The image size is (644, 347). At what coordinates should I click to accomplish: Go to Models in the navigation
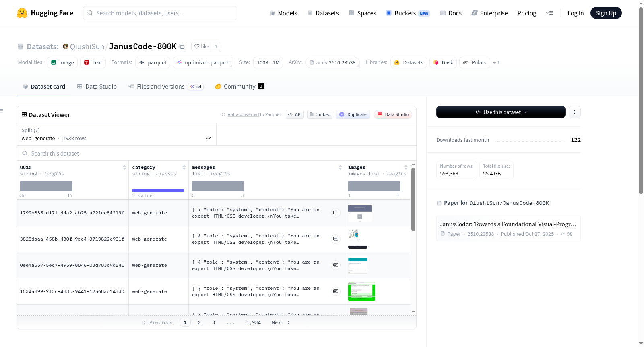click(x=283, y=13)
